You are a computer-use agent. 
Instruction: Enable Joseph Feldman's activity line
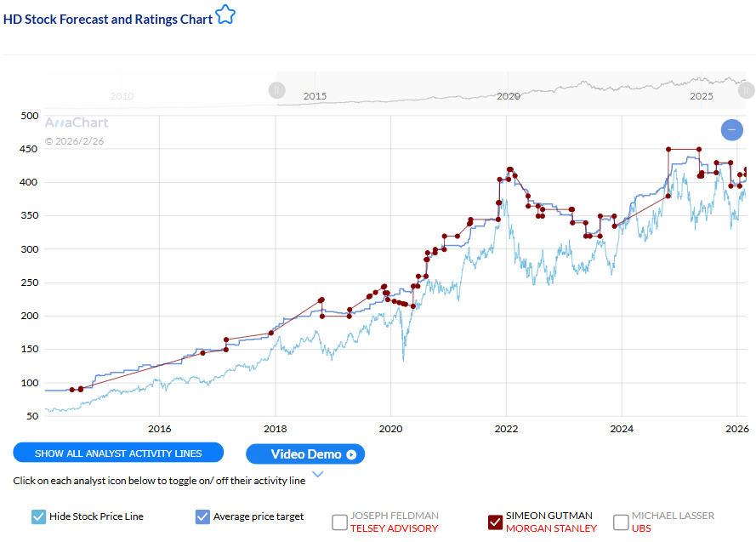(339, 522)
